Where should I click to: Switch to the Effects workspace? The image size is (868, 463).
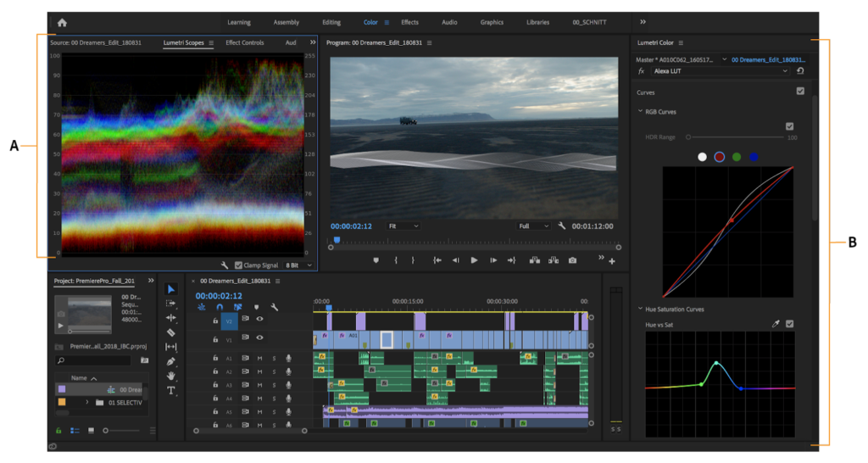(409, 22)
